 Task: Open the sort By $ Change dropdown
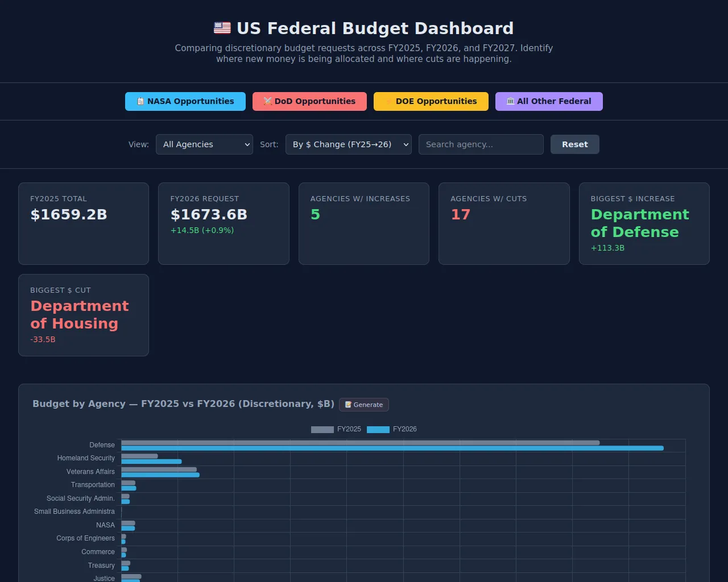(349, 144)
